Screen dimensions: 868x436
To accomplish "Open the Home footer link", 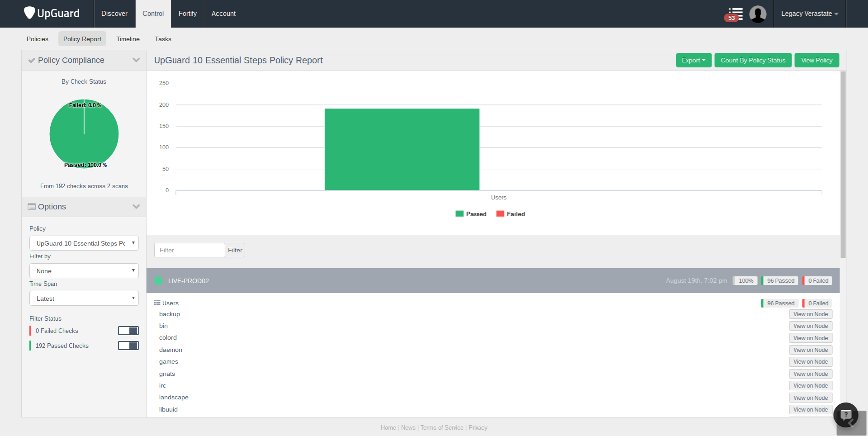I will 388,427.
